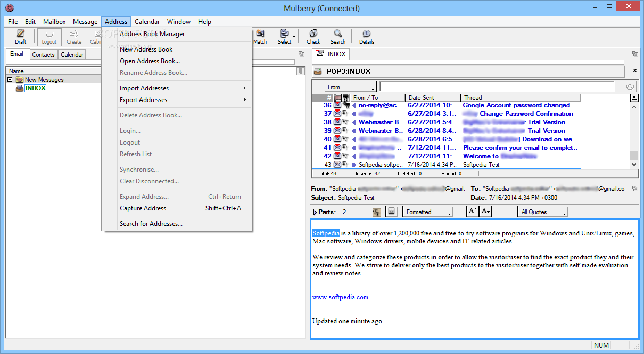Open the From quick search dropdown
Image resolution: width=644 pixels, height=354 pixels.
(350, 87)
